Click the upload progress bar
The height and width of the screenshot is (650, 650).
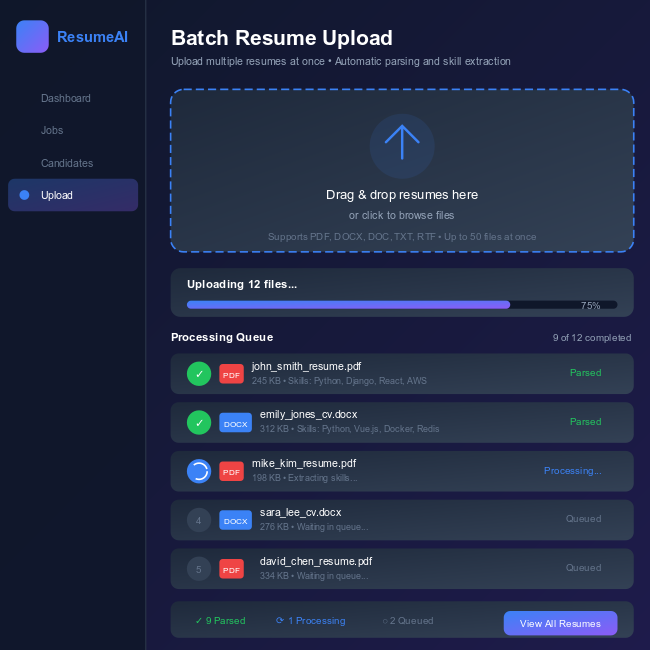[401, 305]
